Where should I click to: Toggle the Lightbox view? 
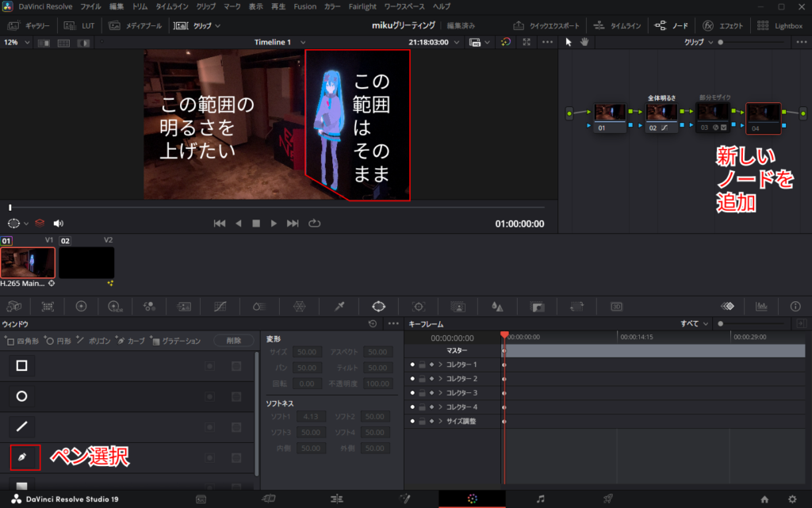point(779,25)
